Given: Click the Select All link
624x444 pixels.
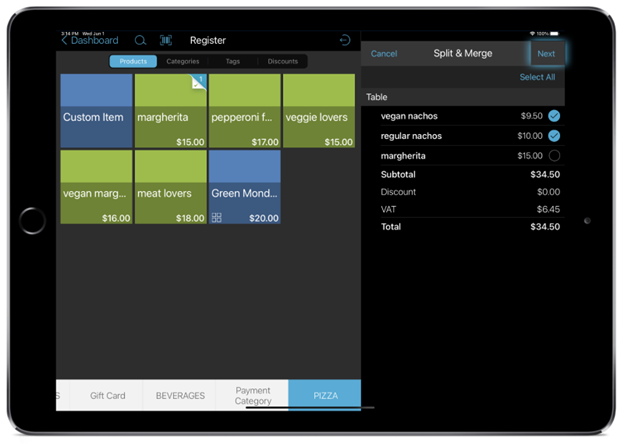Looking at the screenshot, I should pyautogui.click(x=537, y=77).
